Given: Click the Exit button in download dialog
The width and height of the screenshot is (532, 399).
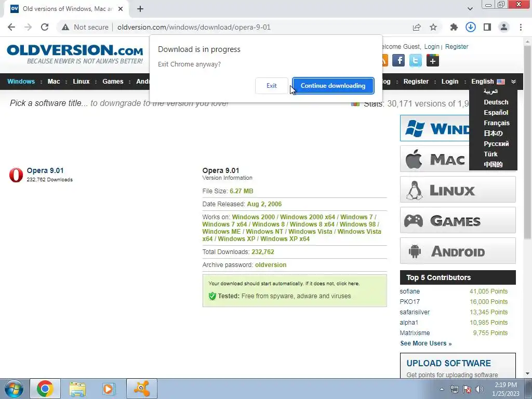Looking at the screenshot, I should click(271, 86).
